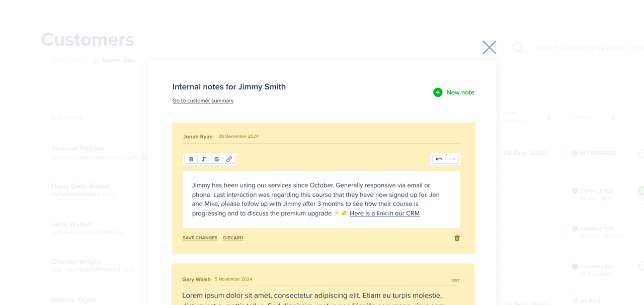Screen dimensions: 644x305
Task: Toggle italic formatting in note editor
Action: coord(204,159)
